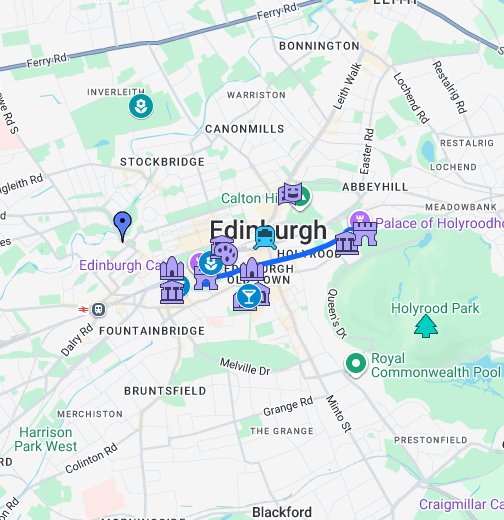
Task: Select the green tree icon at Holyrood Park
Action: [x=426, y=326]
